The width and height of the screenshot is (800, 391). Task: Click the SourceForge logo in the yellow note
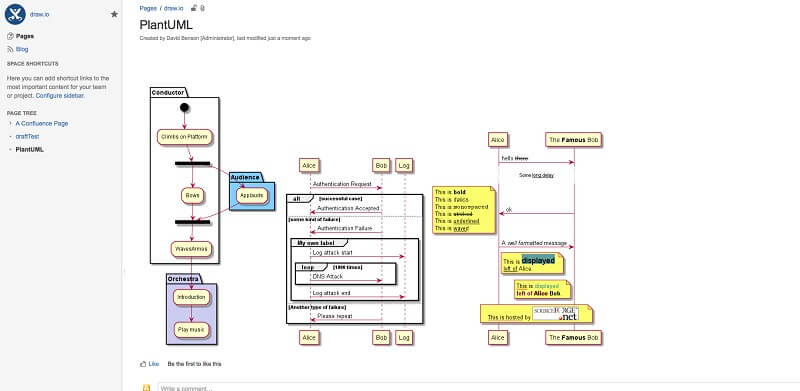(555, 313)
